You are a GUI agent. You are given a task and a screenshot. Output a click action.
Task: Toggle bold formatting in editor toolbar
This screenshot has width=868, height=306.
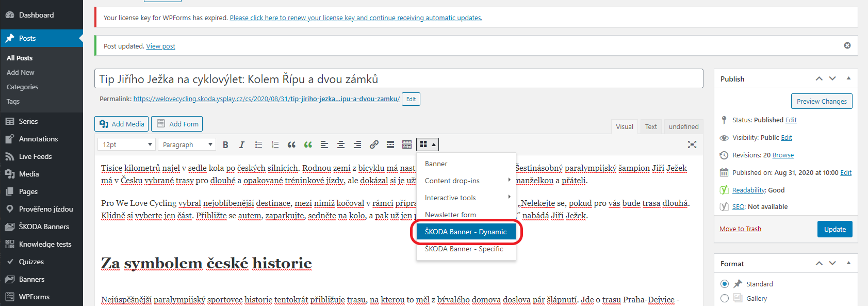pyautogui.click(x=225, y=144)
